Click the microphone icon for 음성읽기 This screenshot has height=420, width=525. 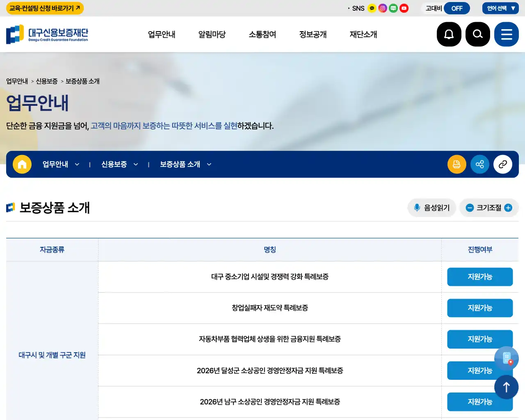point(417,208)
